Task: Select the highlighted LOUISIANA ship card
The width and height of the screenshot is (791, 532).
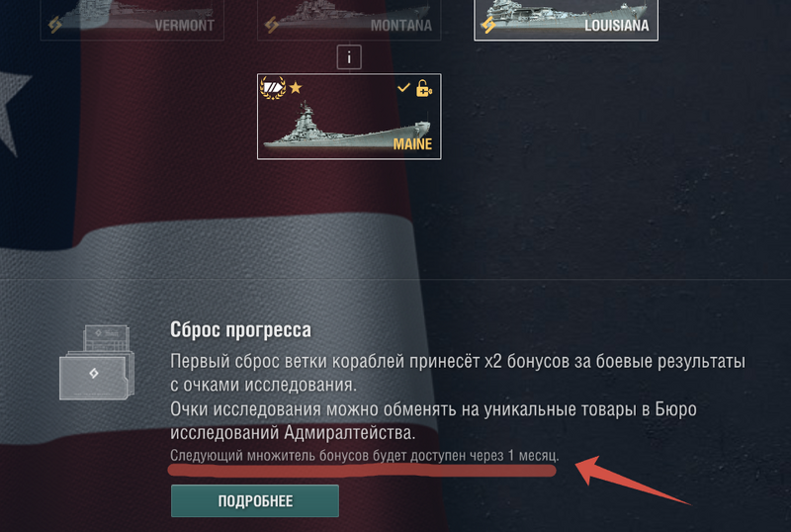Action: click(x=566, y=20)
